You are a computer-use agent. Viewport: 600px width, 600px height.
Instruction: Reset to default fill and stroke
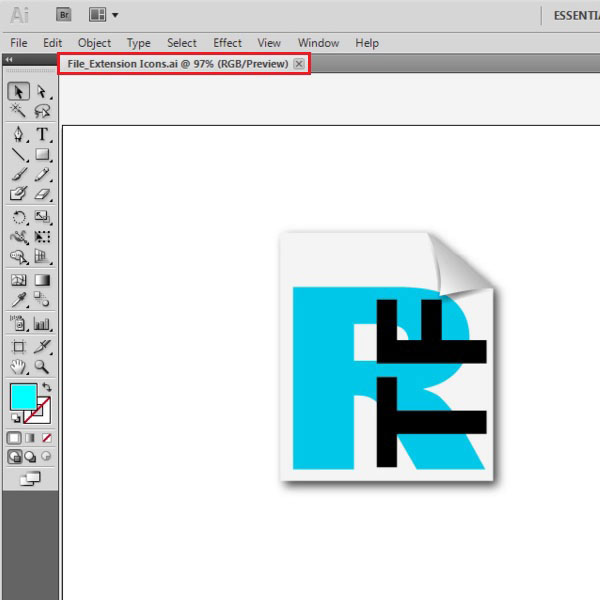16,418
